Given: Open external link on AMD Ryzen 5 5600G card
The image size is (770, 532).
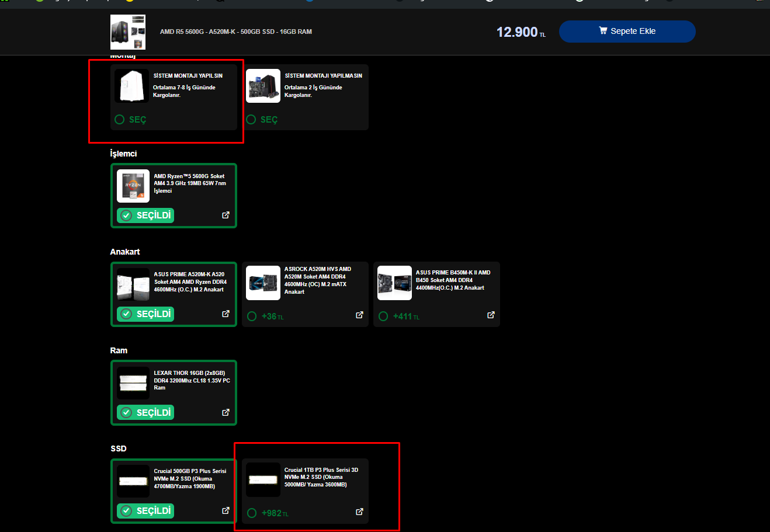Looking at the screenshot, I should pos(226,215).
